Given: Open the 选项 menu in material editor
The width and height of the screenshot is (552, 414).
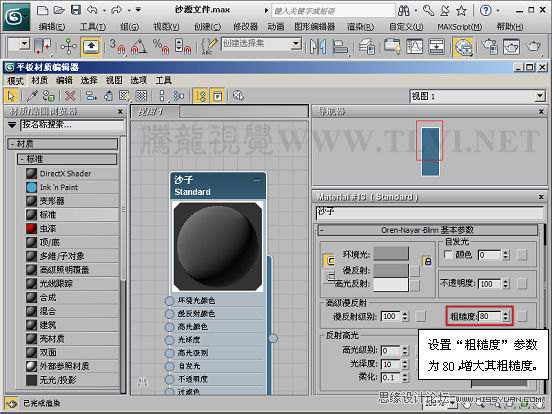Looking at the screenshot, I should (x=138, y=80).
